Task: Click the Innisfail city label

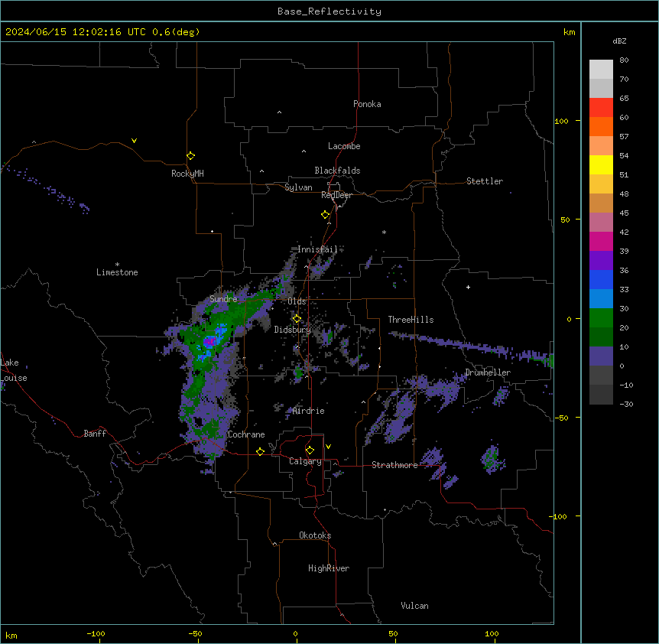Action: [317, 249]
